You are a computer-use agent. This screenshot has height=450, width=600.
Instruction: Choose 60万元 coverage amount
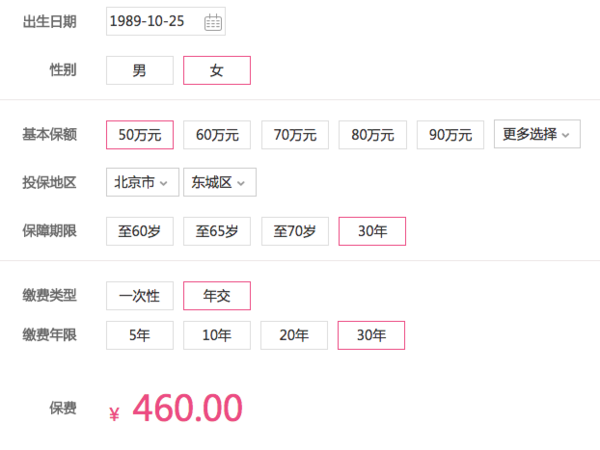coord(217,135)
